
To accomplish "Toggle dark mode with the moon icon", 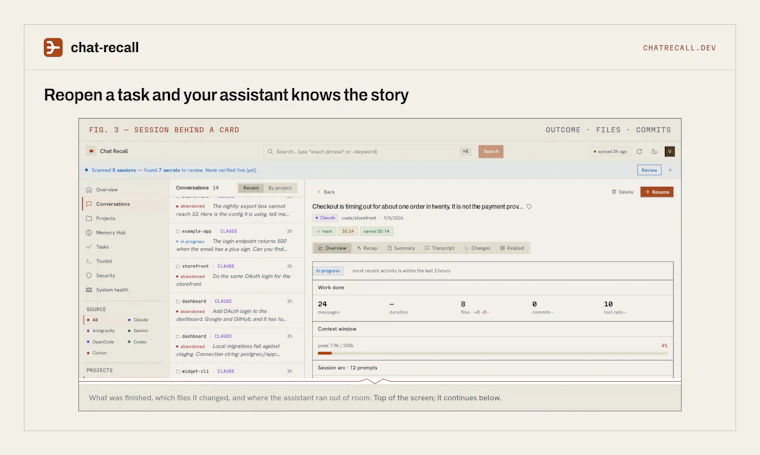I will 654,152.
